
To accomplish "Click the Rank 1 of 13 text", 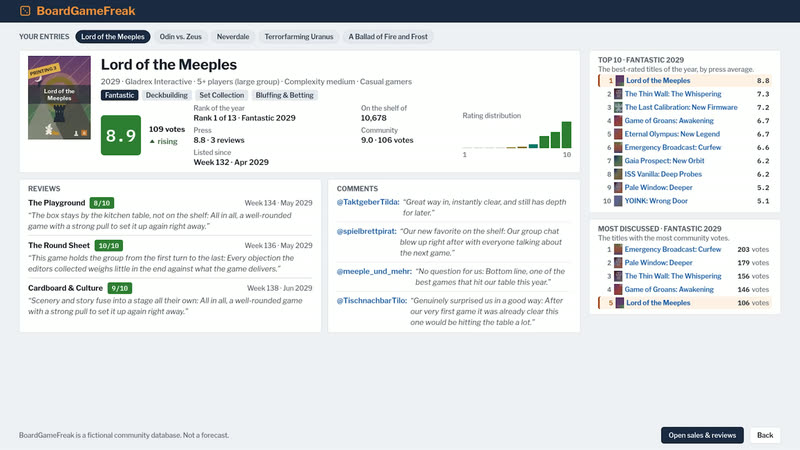I will pos(244,118).
